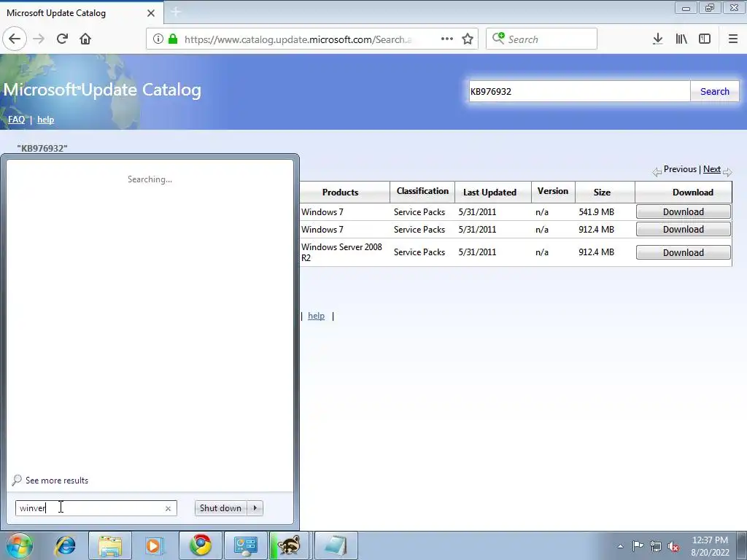This screenshot has height=560, width=747.
Task: Click the Previous page text
Action: 680,169
